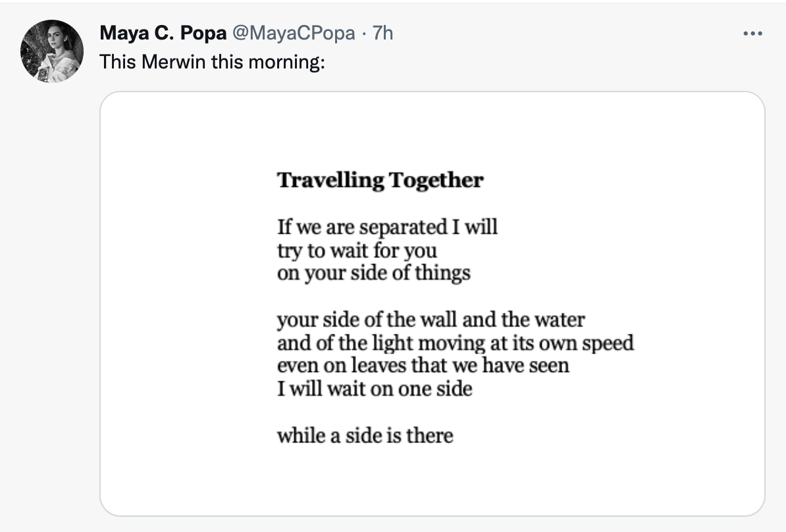Viewport: 786px width, 532px height.
Task: Open Maya C. Popa's profile avatar
Action: click(x=52, y=51)
